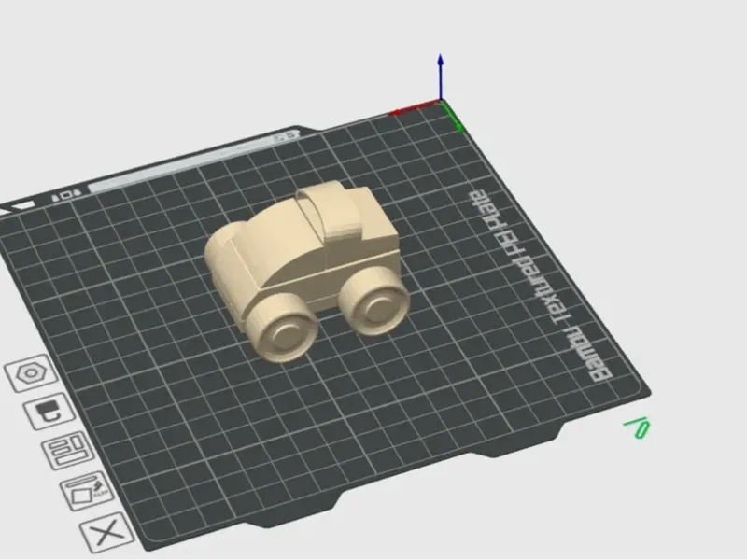The image size is (747, 560).
Task: Open plate settings hexagon icon
Action: [31, 373]
